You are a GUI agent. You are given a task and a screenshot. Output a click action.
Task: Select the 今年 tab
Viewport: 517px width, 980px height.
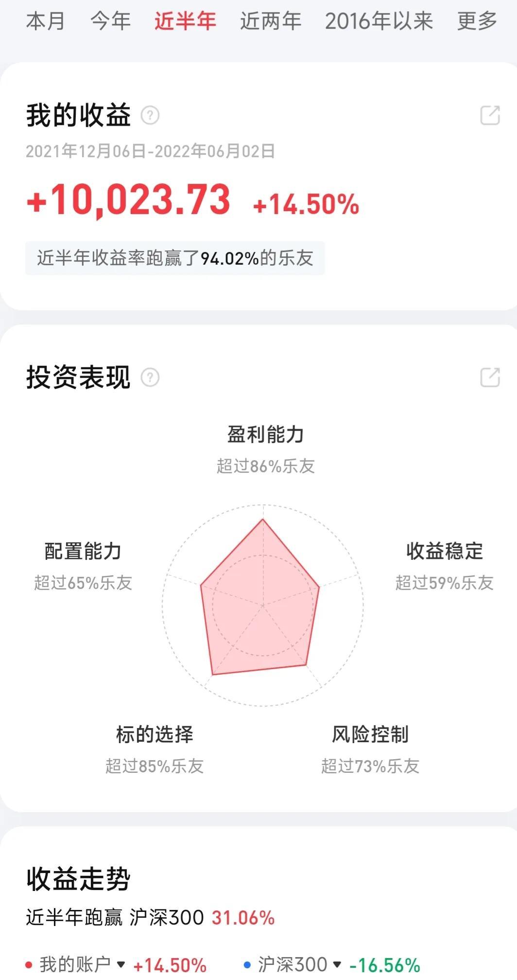tap(111, 21)
